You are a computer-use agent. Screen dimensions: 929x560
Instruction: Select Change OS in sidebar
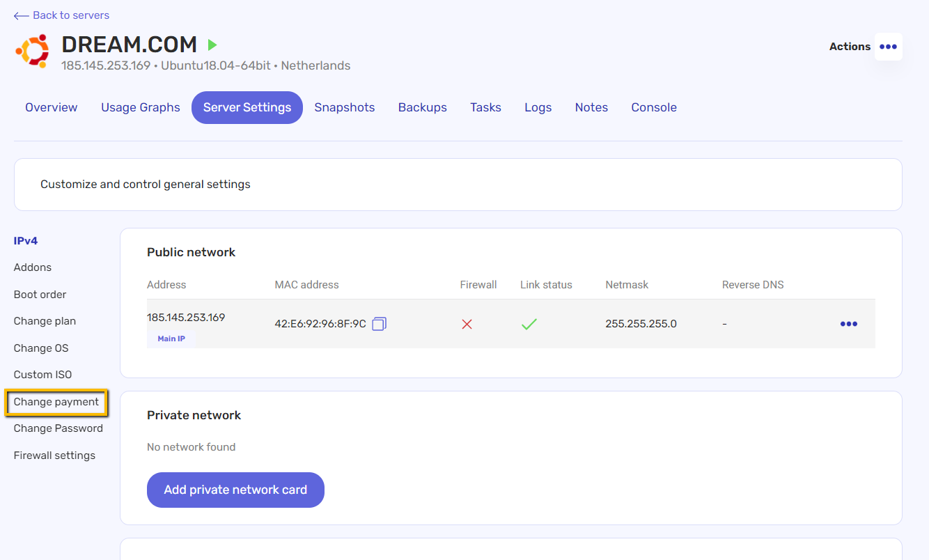(41, 348)
